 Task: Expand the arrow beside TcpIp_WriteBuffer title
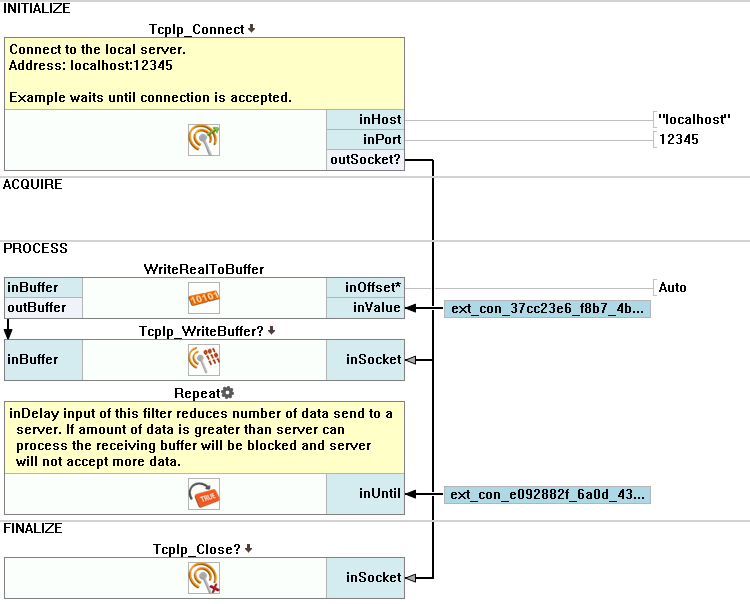272,330
